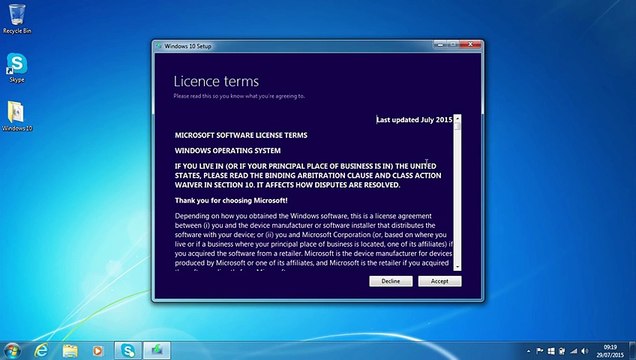This screenshot has width=636, height=360.
Task: Accept the Windows 10 licence terms
Action: tap(440, 281)
